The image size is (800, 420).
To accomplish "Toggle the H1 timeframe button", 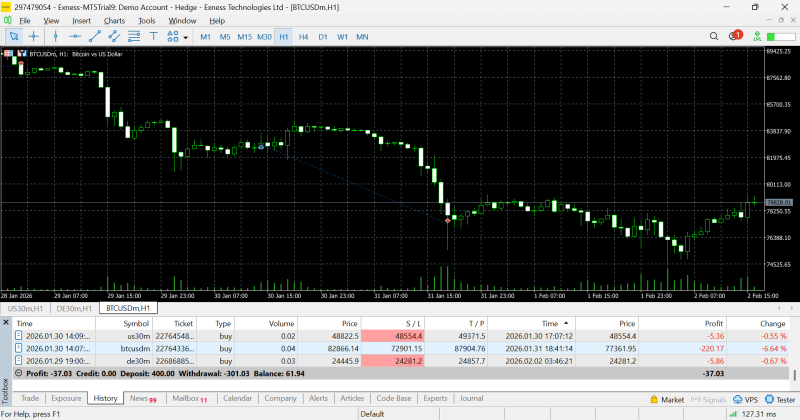I will coord(284,37).
